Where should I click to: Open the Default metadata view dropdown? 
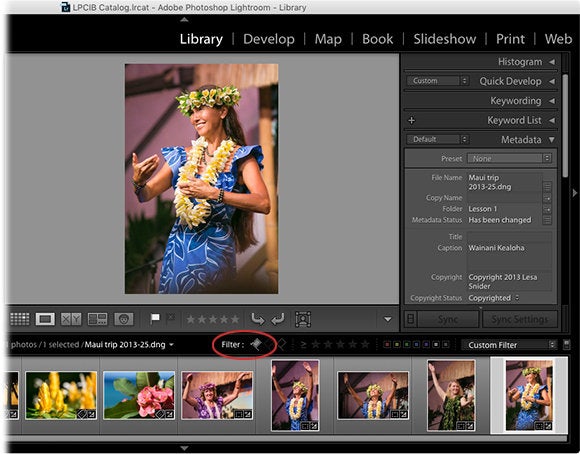pos(438,139)
